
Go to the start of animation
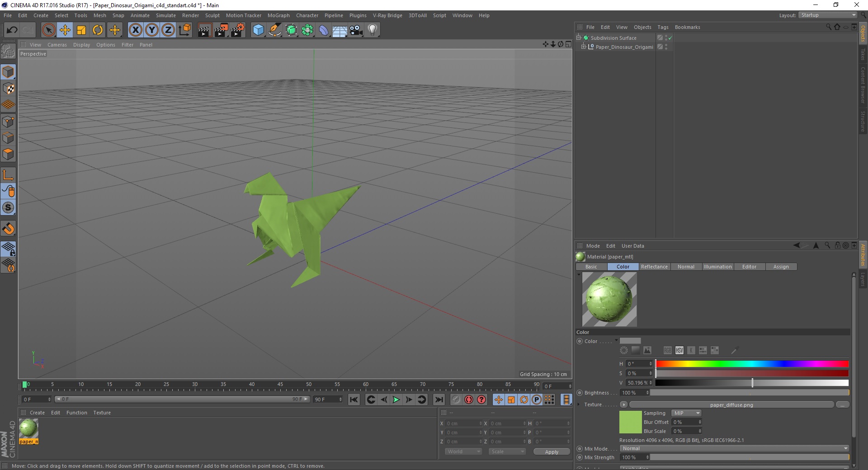(354, 399)
